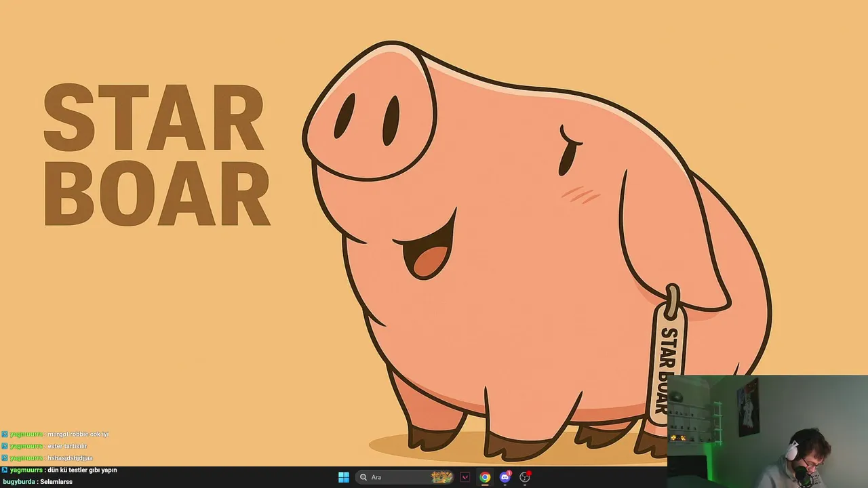
Task: Switch to the Google Chrome taskbar icon
Action: tap(485, 477)
